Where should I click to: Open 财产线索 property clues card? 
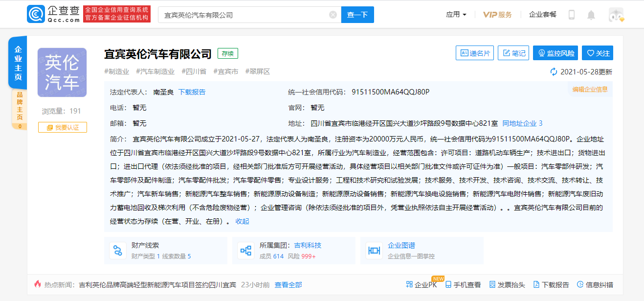[166, 251]
